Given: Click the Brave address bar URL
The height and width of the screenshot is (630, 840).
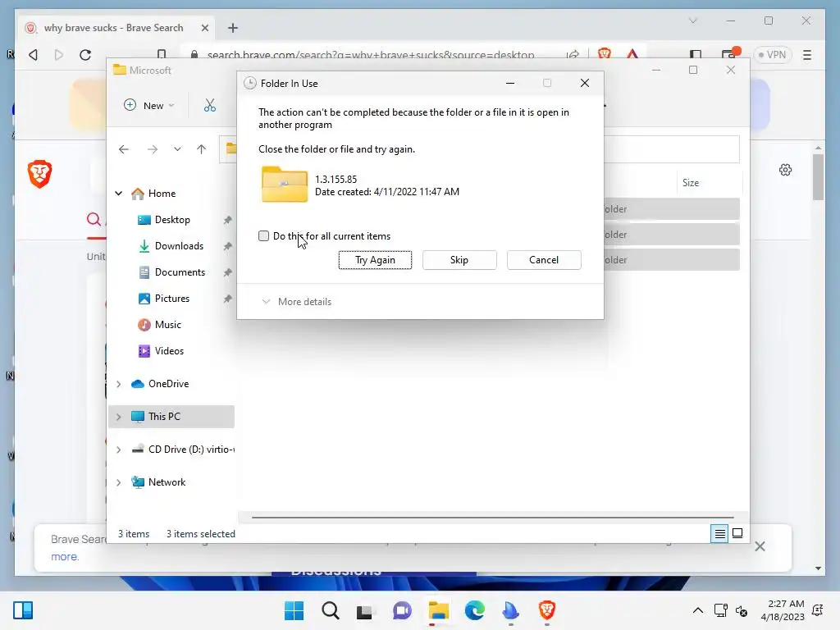Looking at the screenshot, I should (x=371, y=55).
